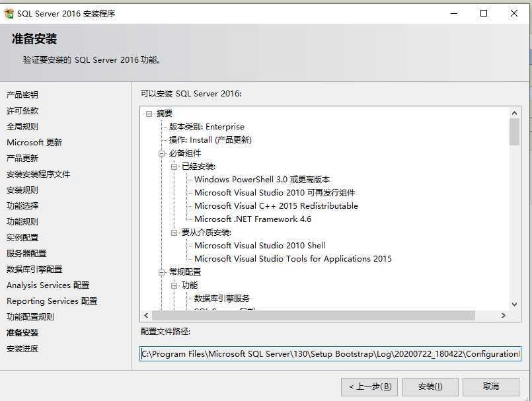
Task: Select Microsoft Visual Studio 2010 Shell row
Action: tap(260, 246)
